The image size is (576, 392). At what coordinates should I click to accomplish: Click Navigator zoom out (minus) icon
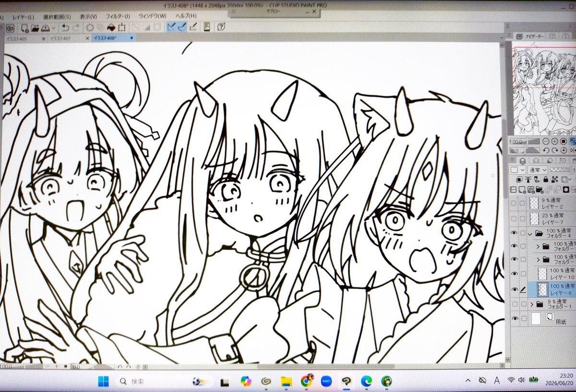pos(546,141)
